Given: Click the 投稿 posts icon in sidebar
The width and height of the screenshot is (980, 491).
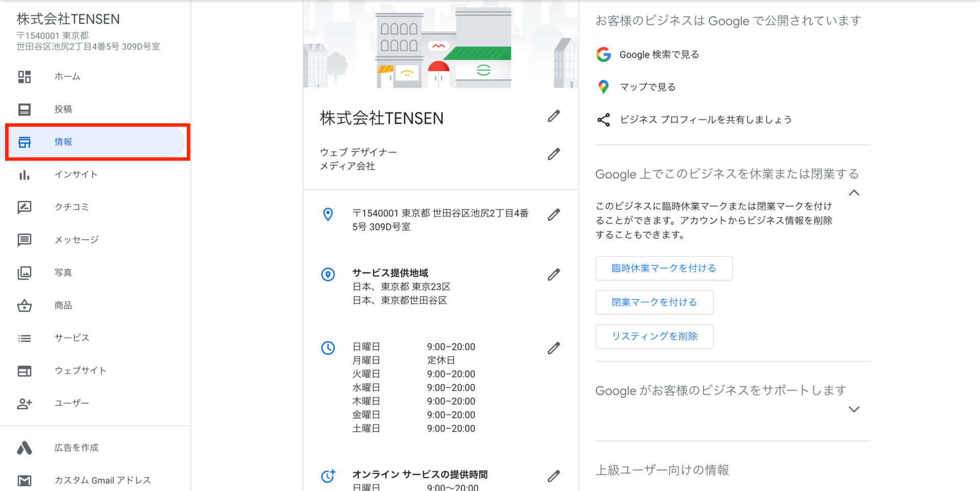Looking at the screenshot, I should [24, 109].
